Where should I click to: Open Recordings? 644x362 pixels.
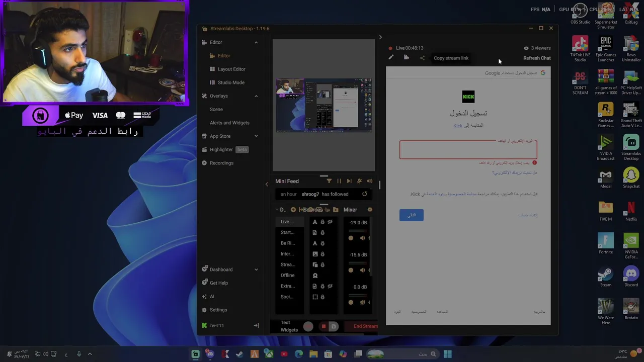point(221,163)
